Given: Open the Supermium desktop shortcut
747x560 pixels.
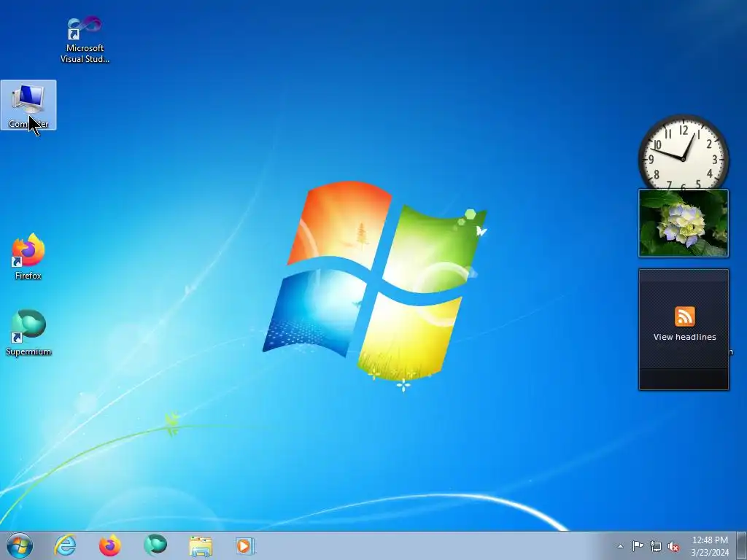Looking at the screenshot, I should [28, 332].
